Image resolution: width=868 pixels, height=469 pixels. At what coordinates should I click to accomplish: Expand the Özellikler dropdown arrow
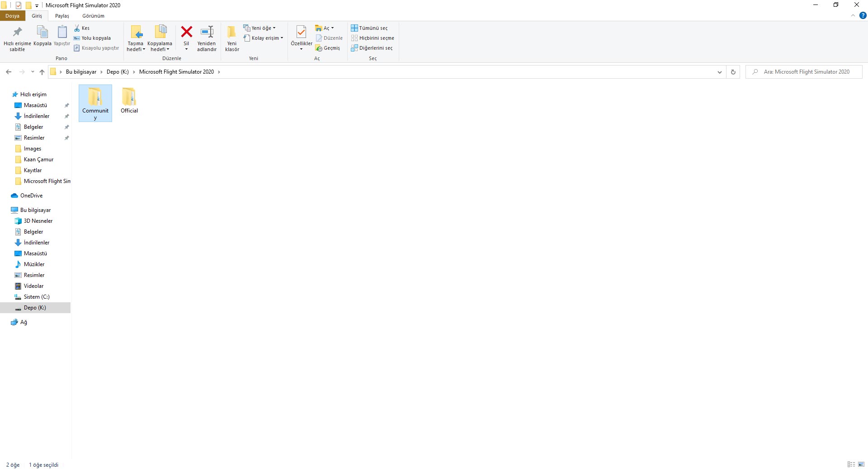pyautogui.click(x=301, y=49)
